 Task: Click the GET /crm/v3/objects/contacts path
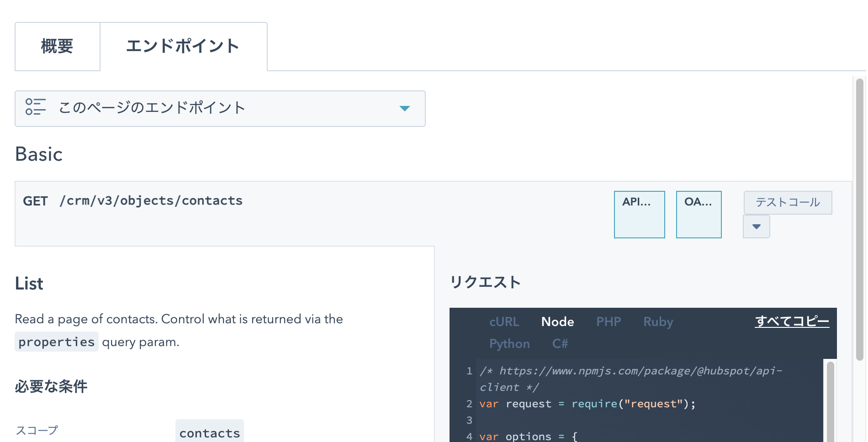[x=133, y=201]
